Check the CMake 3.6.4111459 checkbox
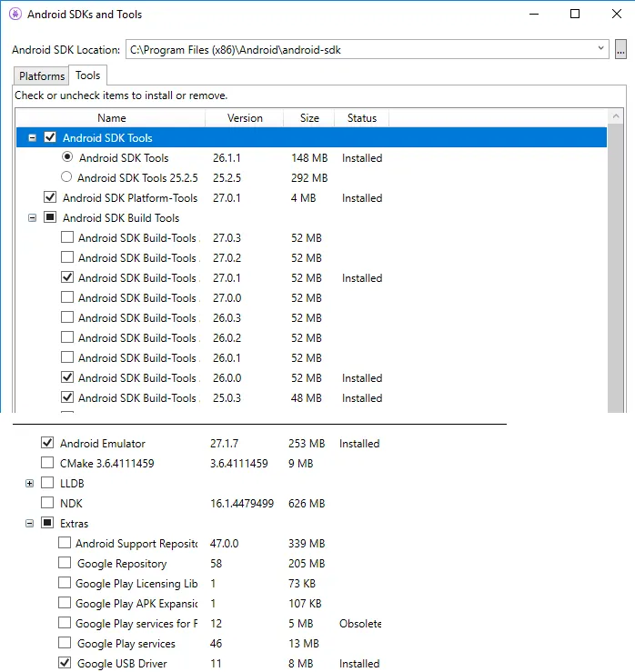This screenshot has height=672, width=635. click(47, 463)
